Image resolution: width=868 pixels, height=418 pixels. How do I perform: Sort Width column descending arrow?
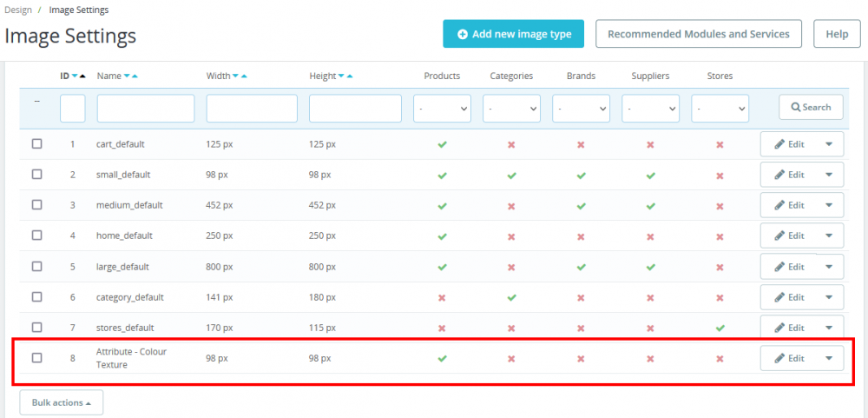(236, 76)
